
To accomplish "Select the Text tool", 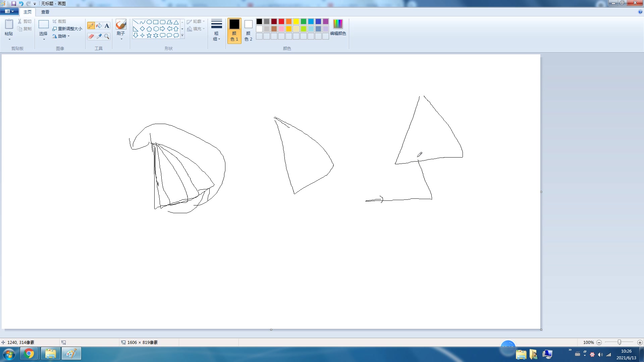I will 107,26.
